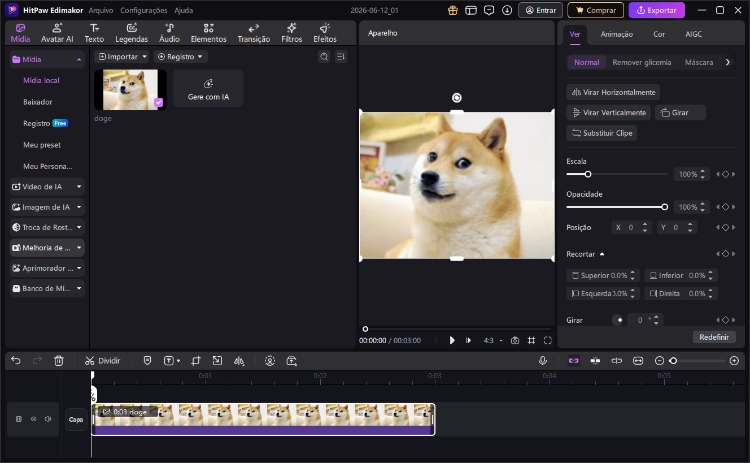
Task: Click Virar Horizontalmente button
Action: tap(613, 92)
